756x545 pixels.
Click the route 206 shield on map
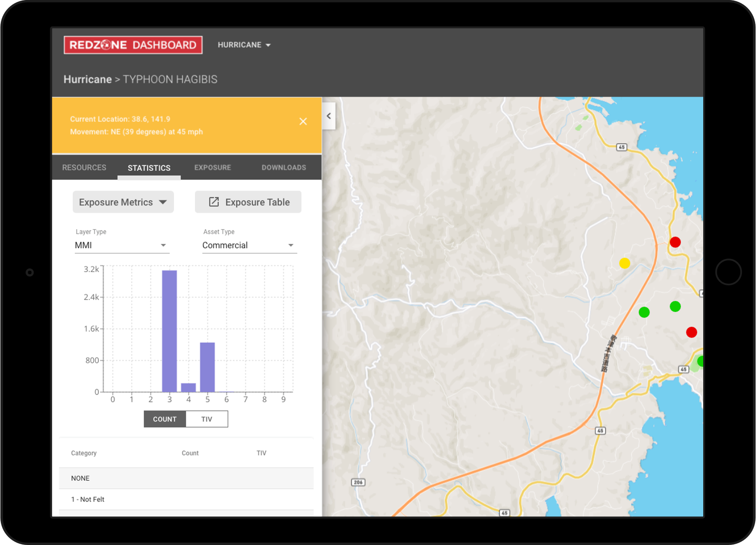click(358, 482)
